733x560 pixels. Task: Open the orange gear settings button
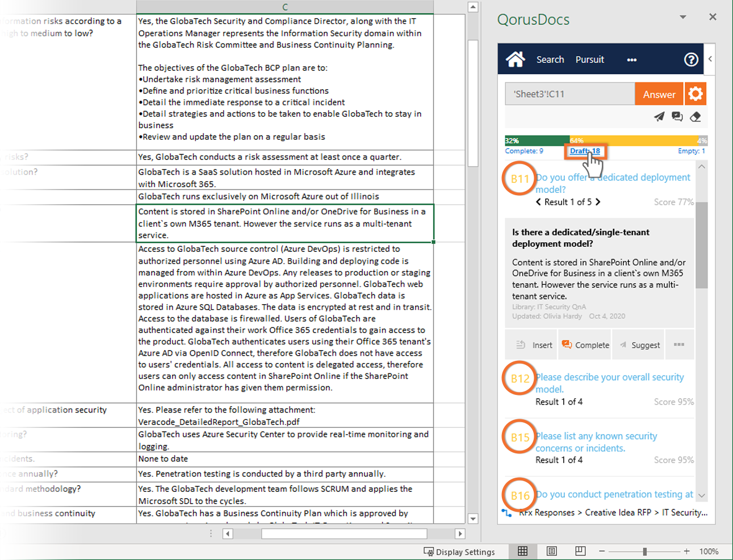pyautogui.click(x=696, y=94)
